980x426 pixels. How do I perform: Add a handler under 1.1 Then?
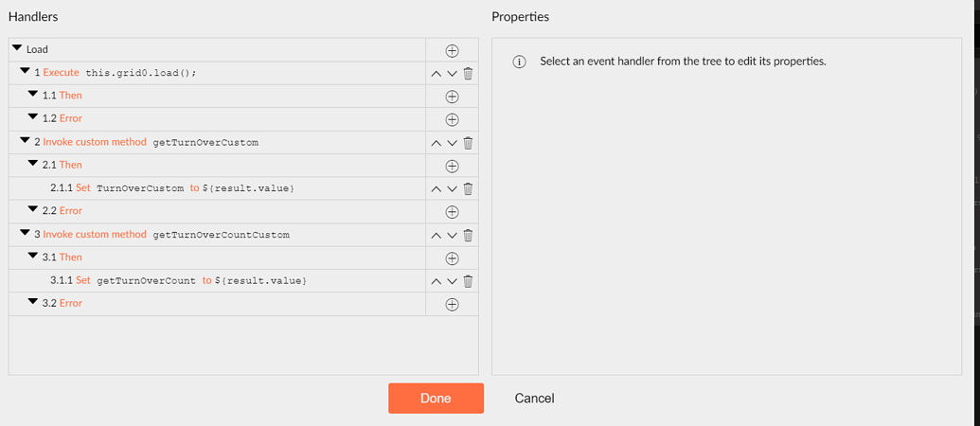click(x=452, y=97)
